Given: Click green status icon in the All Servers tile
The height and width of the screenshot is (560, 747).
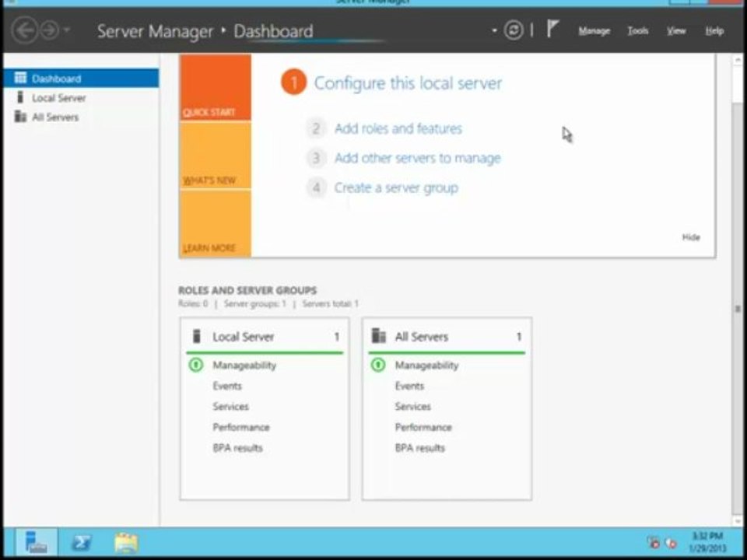Looking at the screenshot, I should 378,366.
